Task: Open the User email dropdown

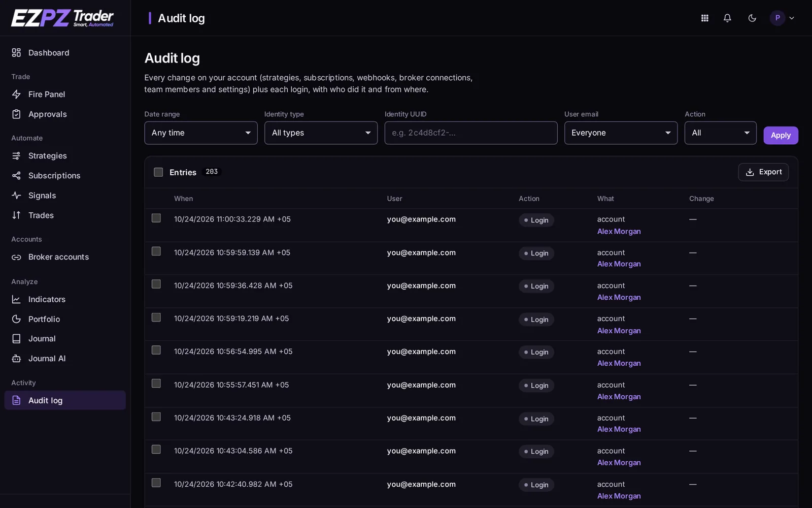Action: click(621, 133)
